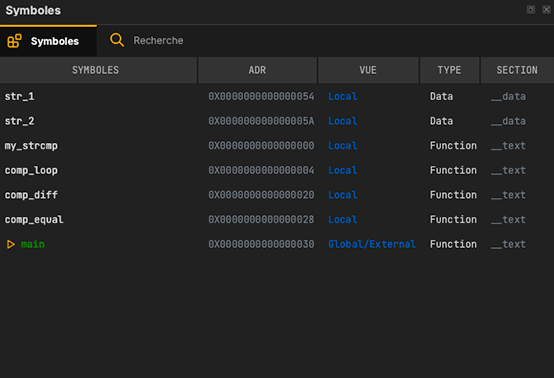Click the Function type of comp_equal
Viewport: 554px width, 378px height.
tap(453, 220)
